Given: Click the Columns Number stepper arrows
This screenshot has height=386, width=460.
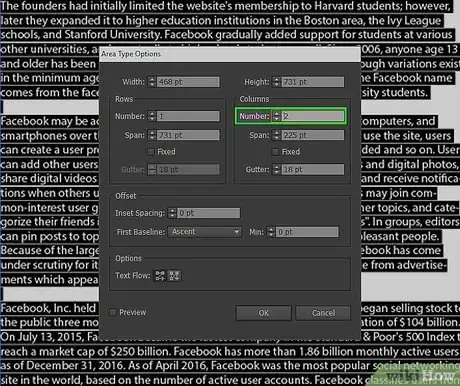Looking at the screenshot, I should click(x=276, y=116).
